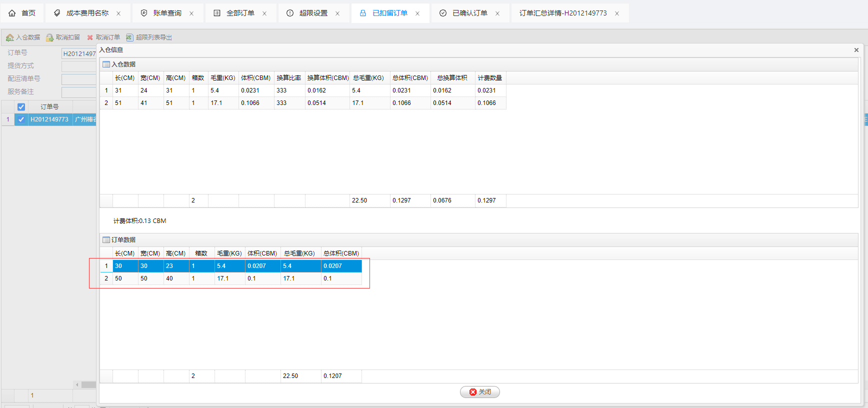Click the 超限列表导出 export icon
Screen dimensions: 868x408
coord(129,37)
